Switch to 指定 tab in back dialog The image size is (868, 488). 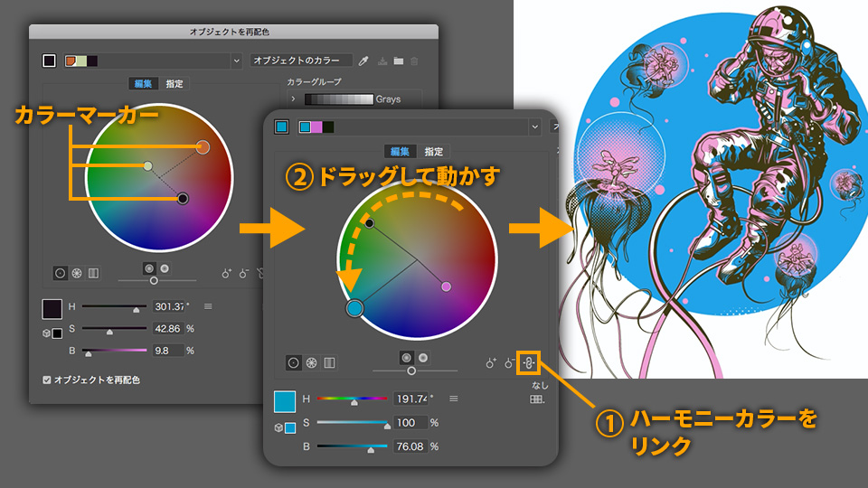coord(175,83)
